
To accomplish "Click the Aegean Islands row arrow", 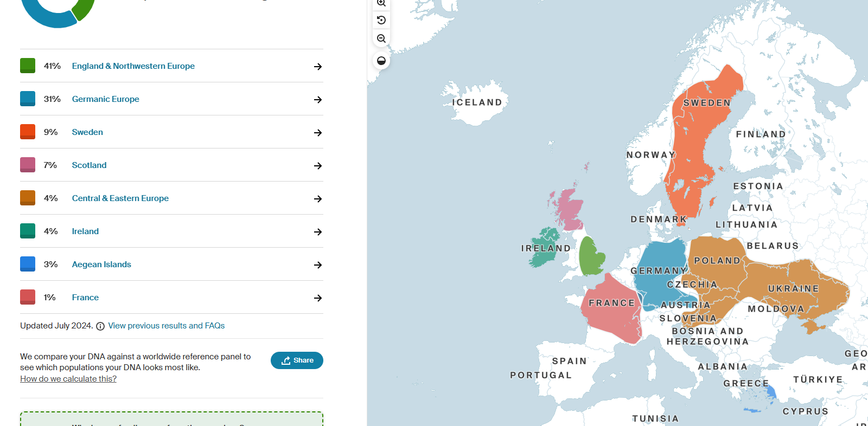I will click(x=318, y=265).
